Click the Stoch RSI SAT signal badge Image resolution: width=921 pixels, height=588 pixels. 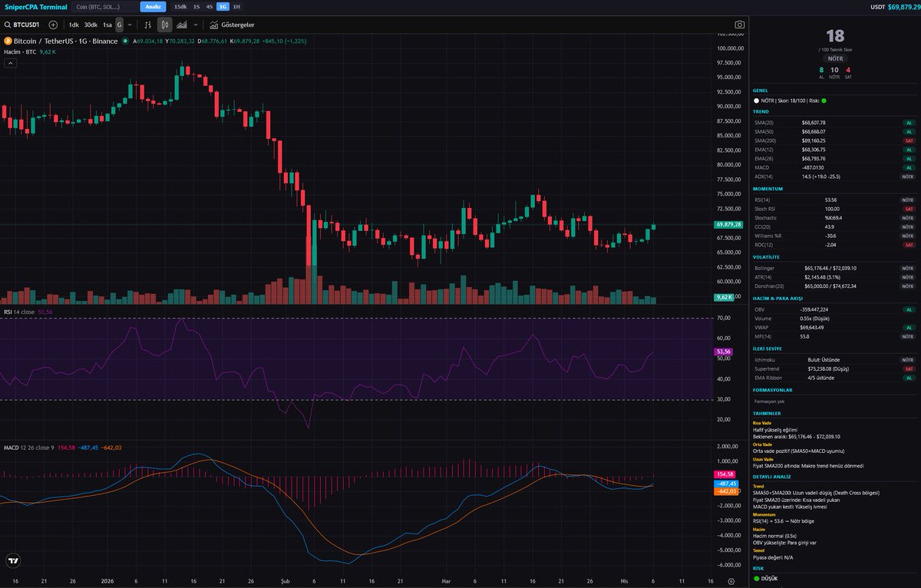tap(909, 209)
